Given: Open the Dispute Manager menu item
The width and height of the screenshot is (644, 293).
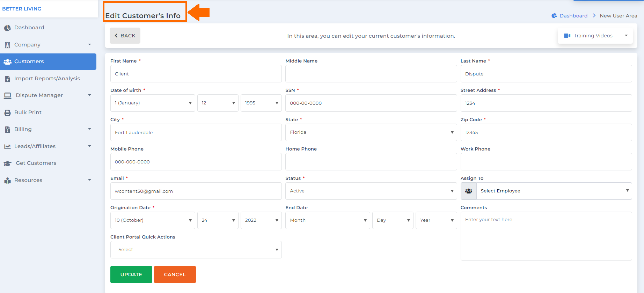Looking at the screenshot, I should 48,95.
